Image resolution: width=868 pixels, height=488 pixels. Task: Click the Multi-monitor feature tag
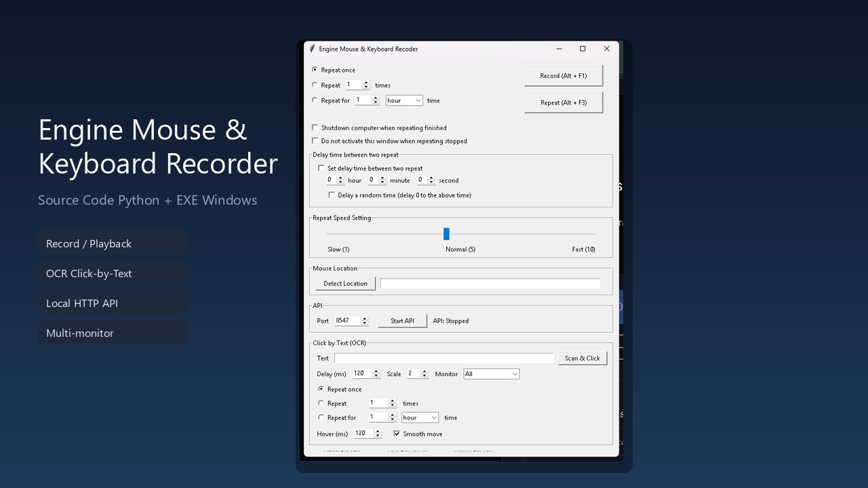[x=113, y=333]
